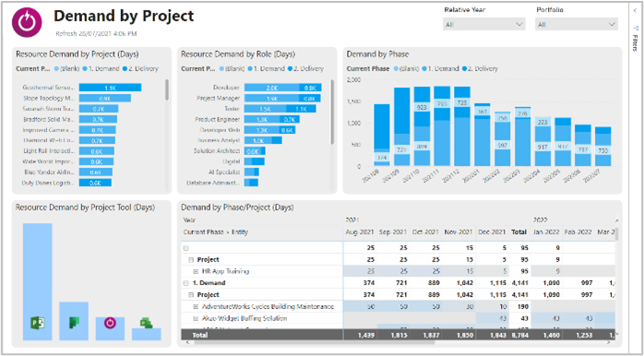
Task: Toggle (Blank) legend in Demand by Phase
Action: point(407,69)
